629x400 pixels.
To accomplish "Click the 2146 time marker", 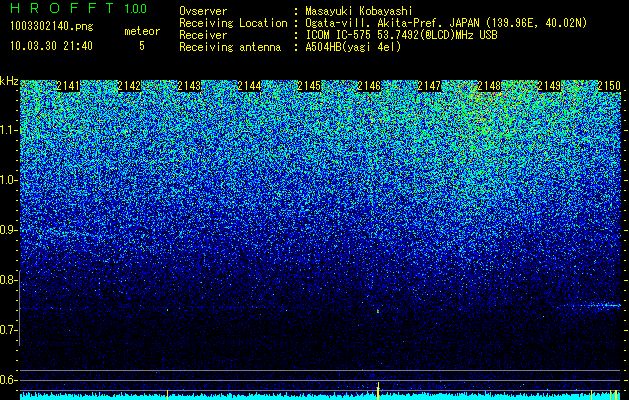I will pyautogui.click(x=369, y=86).
